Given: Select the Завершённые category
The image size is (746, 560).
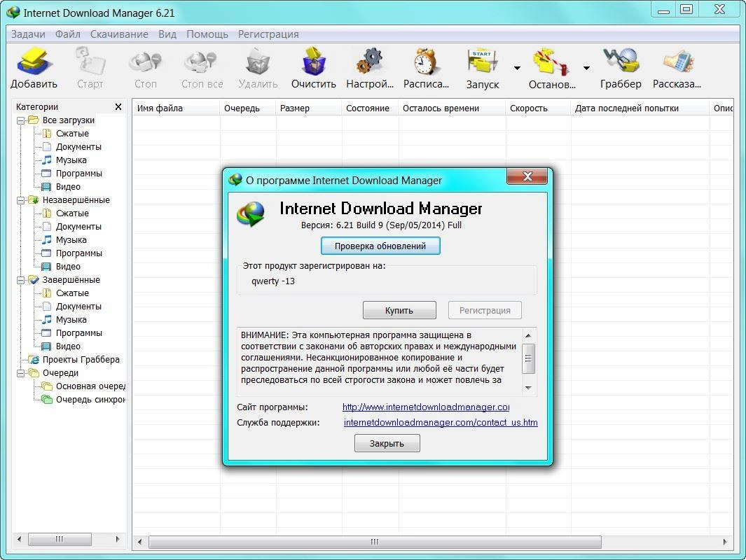Looking at the screenshot, I should [x=71, y=280].
